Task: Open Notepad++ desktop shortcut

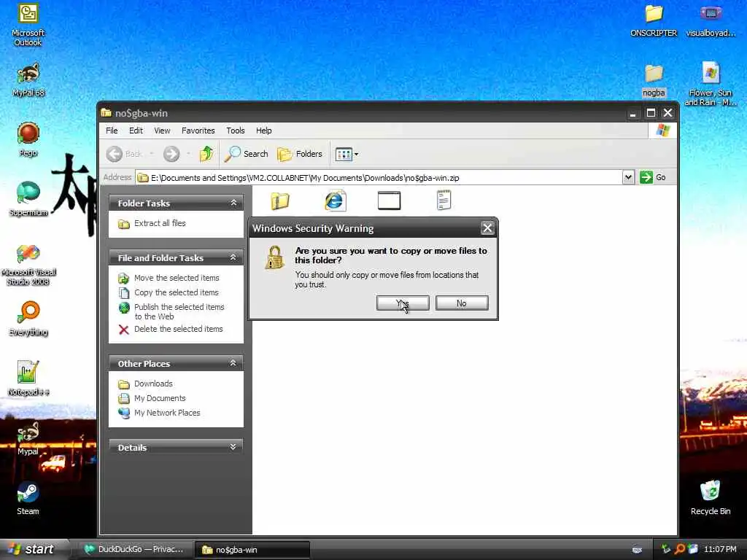Action: point(28,378)
